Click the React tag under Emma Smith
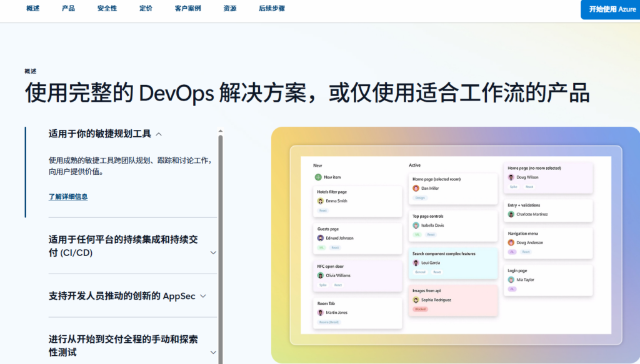 pos(323,211)
